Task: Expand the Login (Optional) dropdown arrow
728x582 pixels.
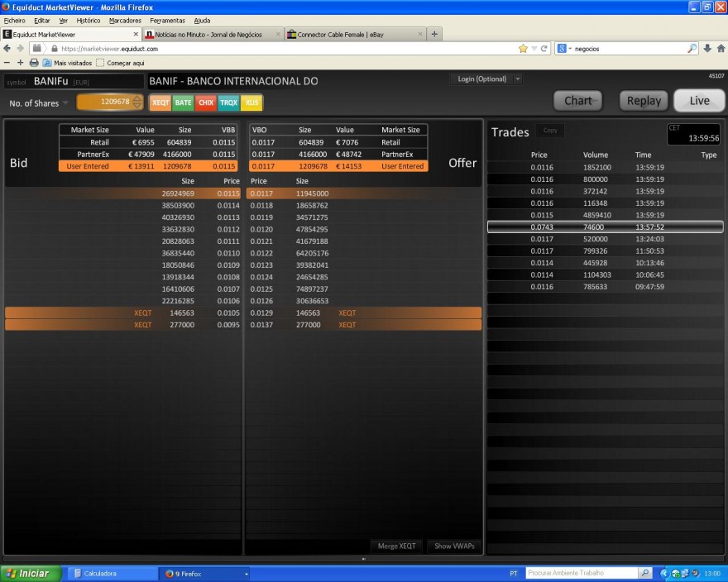Action: (518, 79)
